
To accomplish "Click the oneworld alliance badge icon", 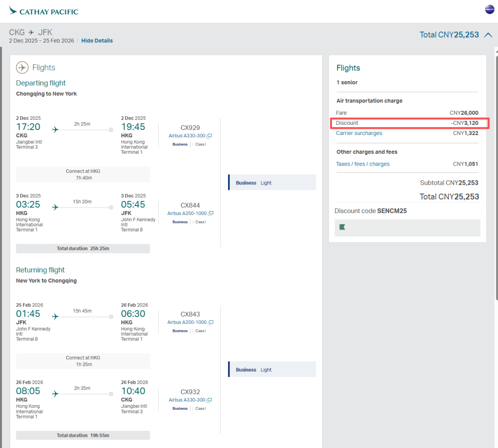I will point(489,10).
